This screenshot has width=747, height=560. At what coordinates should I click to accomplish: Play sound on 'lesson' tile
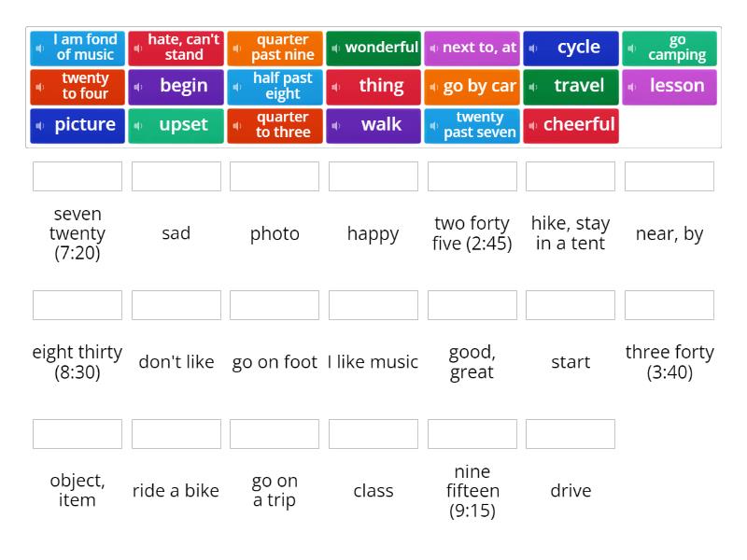(632, 87)
